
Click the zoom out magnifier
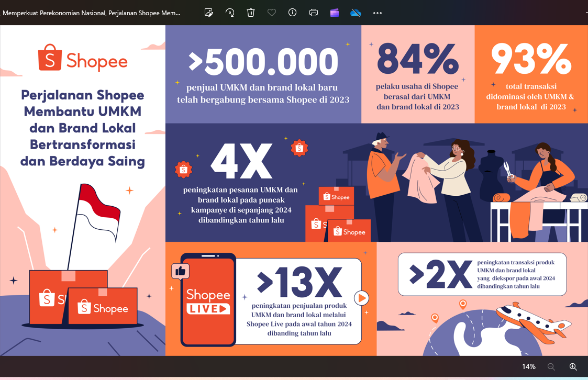tap(551, 366)
